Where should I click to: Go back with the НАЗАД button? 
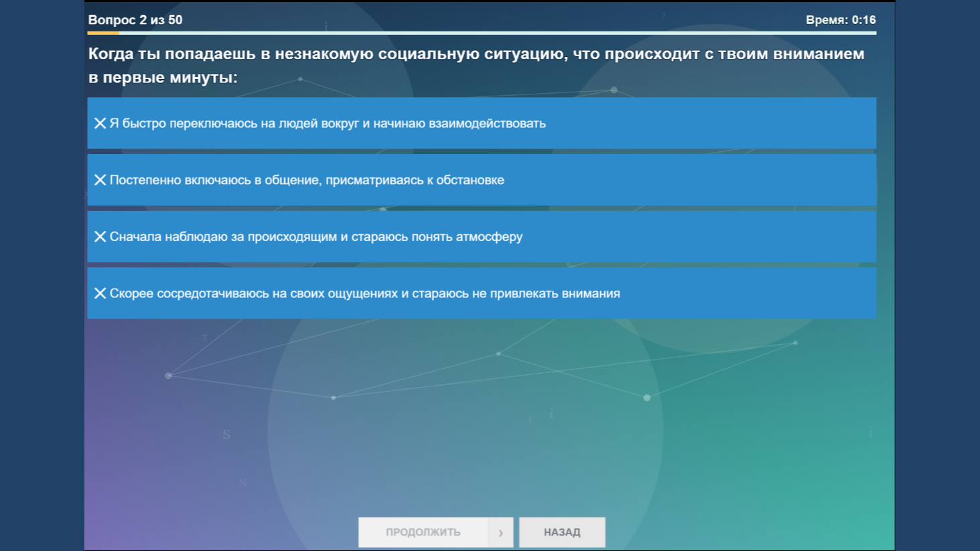[562, 532]
